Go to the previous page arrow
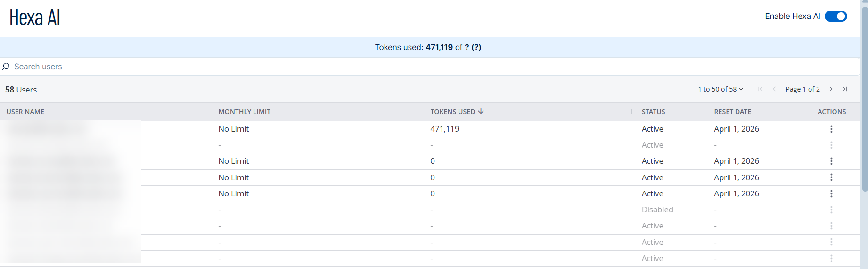 click(774, 89)
